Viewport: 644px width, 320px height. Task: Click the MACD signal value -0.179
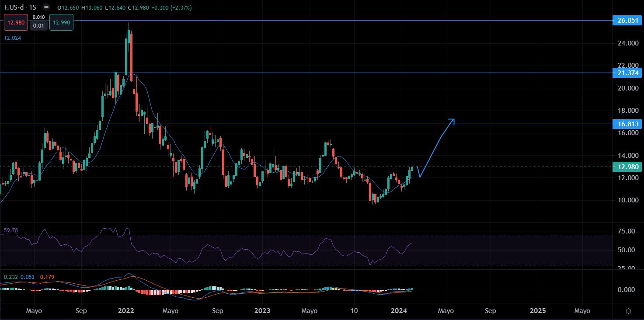click(x=45, y=277)
